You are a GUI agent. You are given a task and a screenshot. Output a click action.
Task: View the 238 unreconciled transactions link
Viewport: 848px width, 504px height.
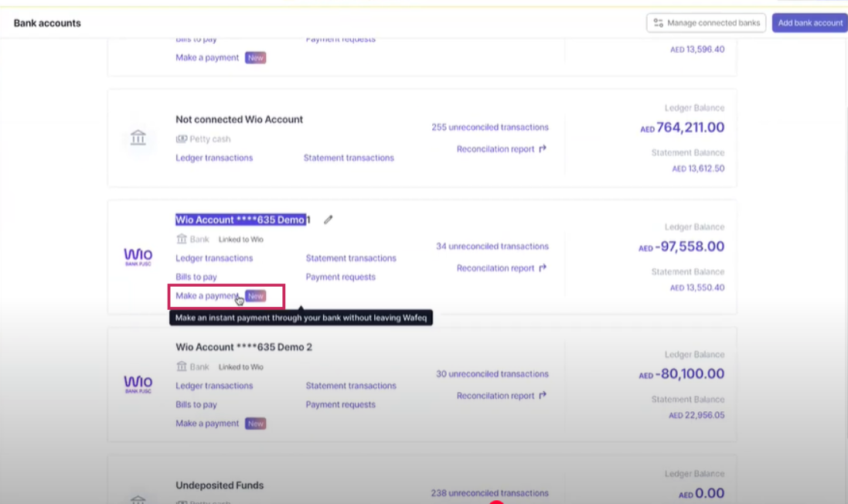pyautogui.click(x=489, y=492)
